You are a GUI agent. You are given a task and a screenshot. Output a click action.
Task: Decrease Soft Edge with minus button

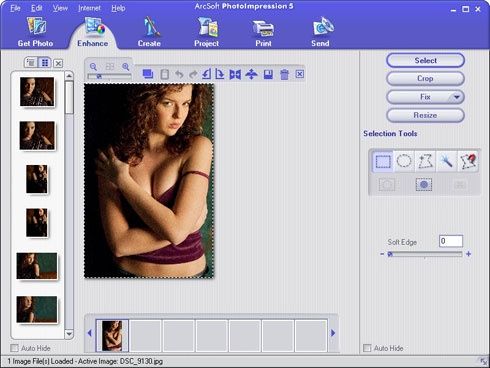pos(382,254)
